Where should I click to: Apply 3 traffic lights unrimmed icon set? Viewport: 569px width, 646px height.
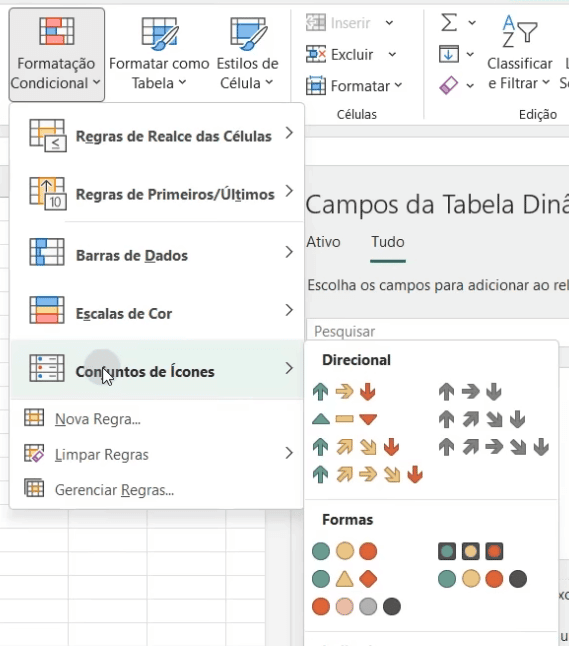pyautogui.click(x=344, y=551)
